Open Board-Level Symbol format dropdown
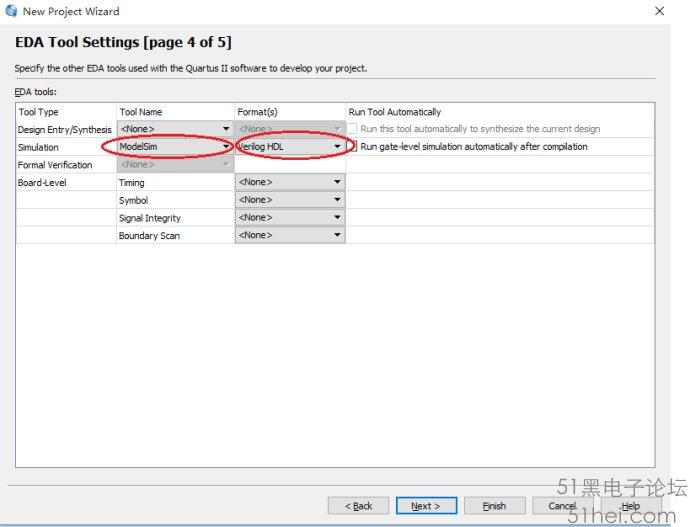The image size is (690, 527). click(290, 200)
